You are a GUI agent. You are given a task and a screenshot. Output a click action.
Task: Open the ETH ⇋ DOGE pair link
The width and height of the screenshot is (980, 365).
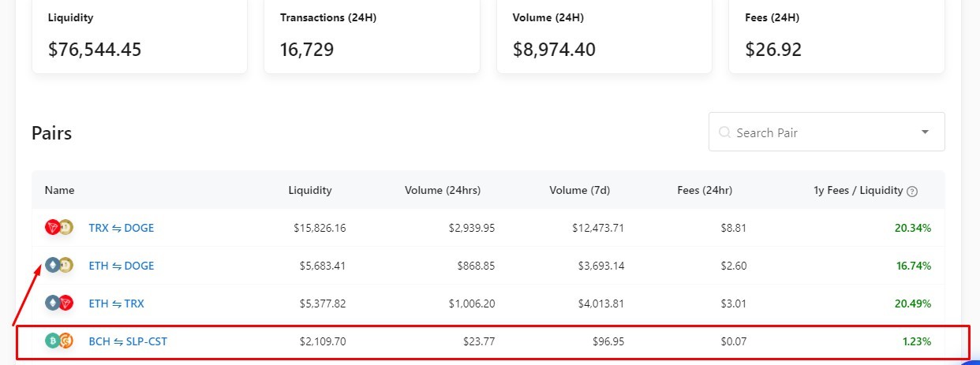coord(122,266)
